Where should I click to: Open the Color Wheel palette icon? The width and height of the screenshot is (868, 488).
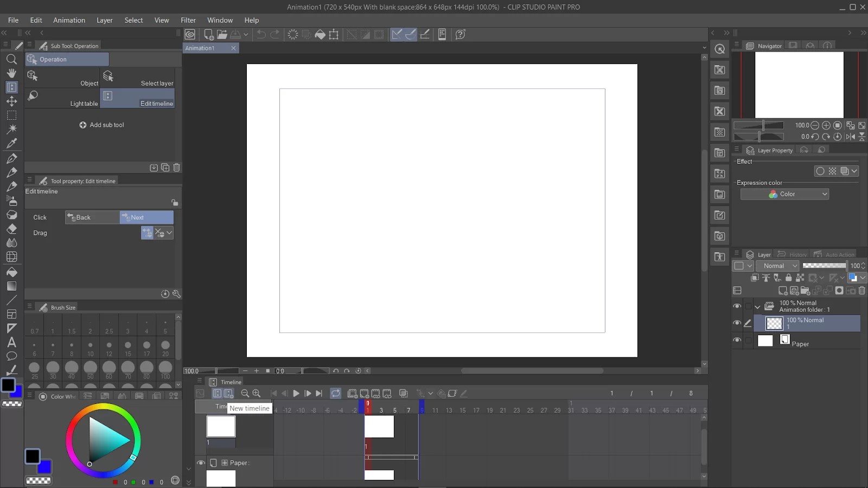[x=43, y=396]
